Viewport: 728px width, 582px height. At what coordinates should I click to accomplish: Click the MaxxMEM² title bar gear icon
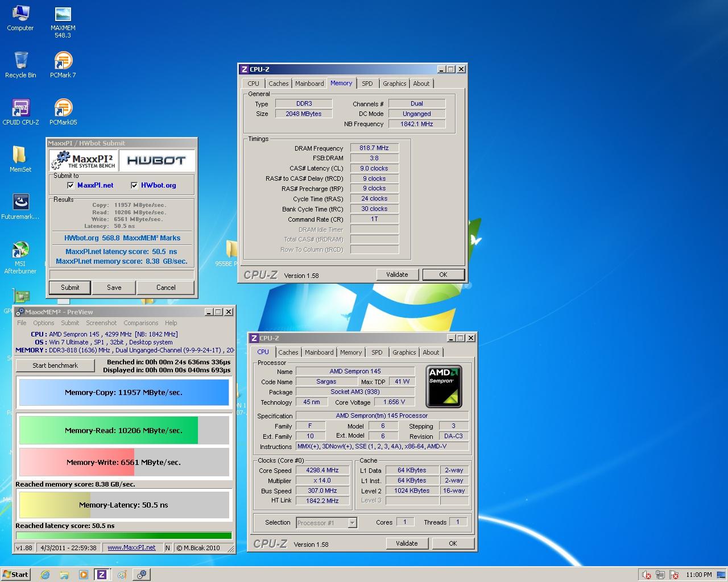tap(20, 311)
